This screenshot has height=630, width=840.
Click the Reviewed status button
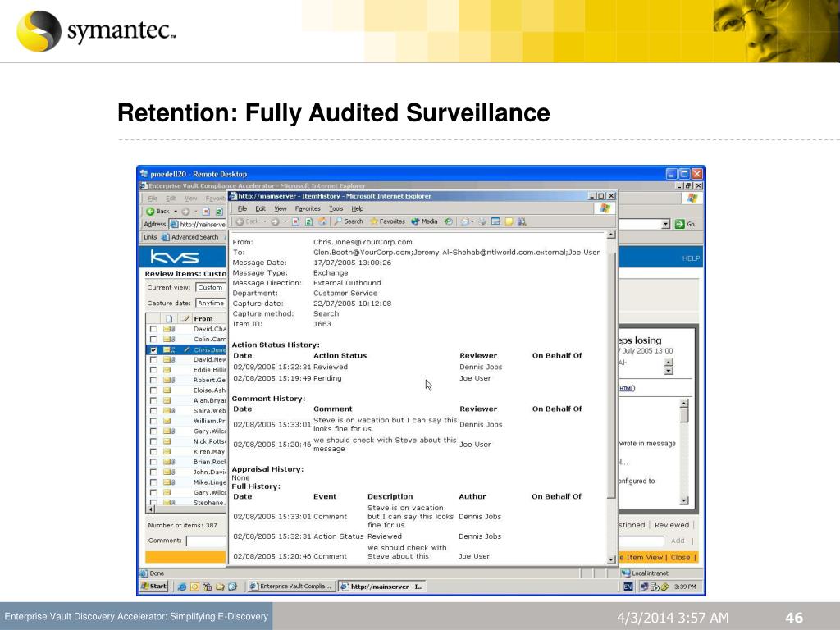(672, 525)
